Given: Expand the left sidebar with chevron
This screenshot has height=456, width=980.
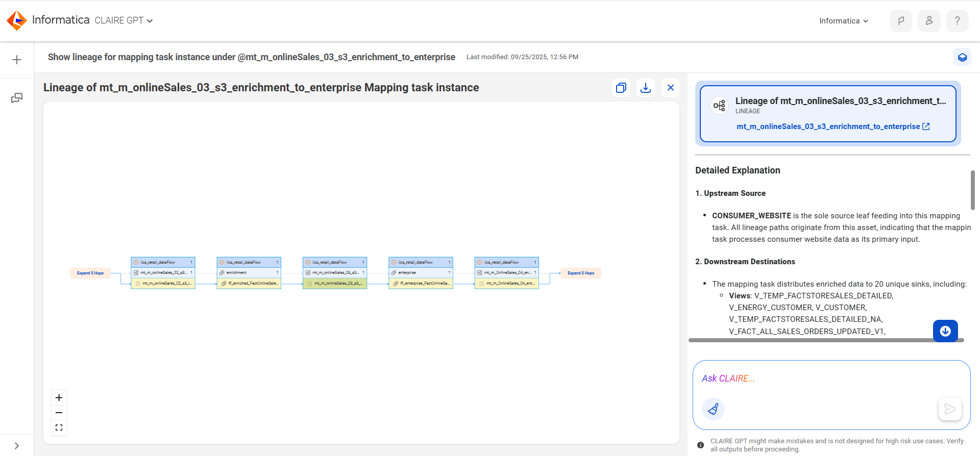Looking at the screenshot, I should click(x=17, y=445).
